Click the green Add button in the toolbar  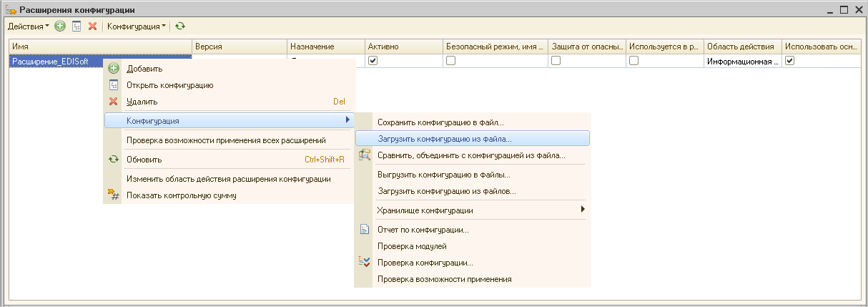pyautogui.click(x=60, y=26)
